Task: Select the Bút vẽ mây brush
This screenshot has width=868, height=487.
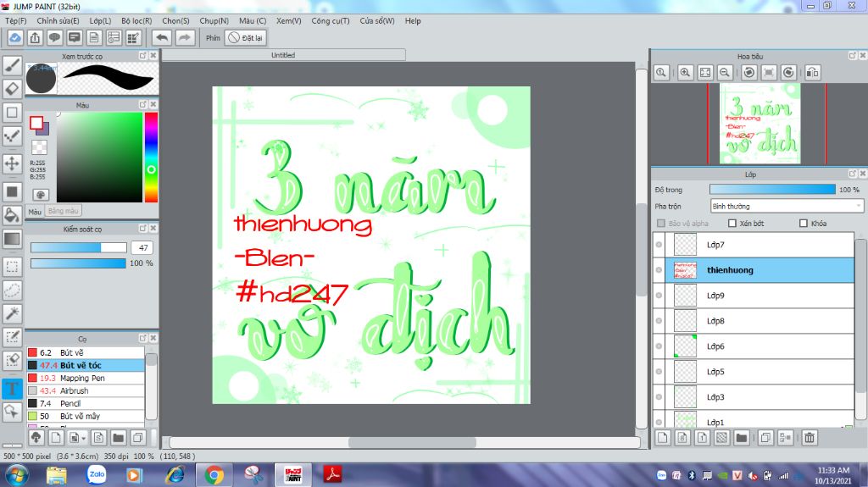Action: (x=86, y=416)
